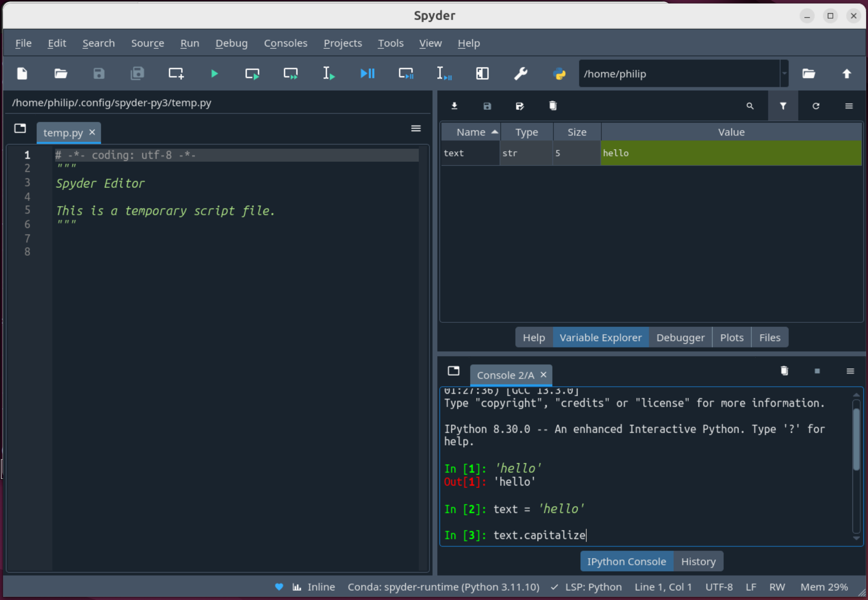The height and width of the screenshot is (600, 868).
Task: Remove all variables with the trash icon
Action: point(553,106)
